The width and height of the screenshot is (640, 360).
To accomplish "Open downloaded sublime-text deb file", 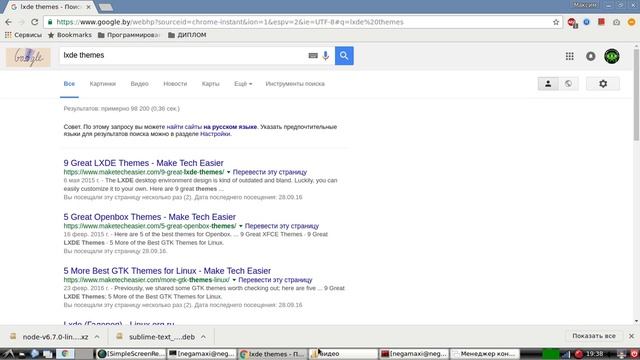I will (x=156, y=337).
